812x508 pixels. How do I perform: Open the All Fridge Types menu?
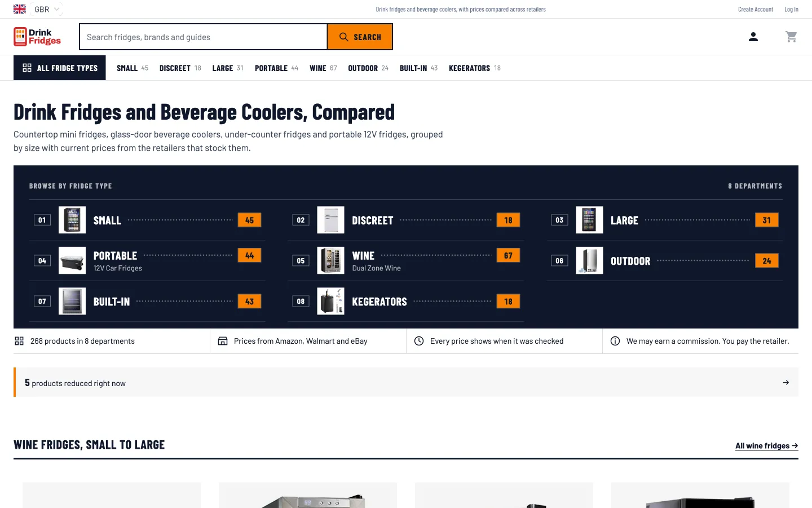(x=60, y=68)
